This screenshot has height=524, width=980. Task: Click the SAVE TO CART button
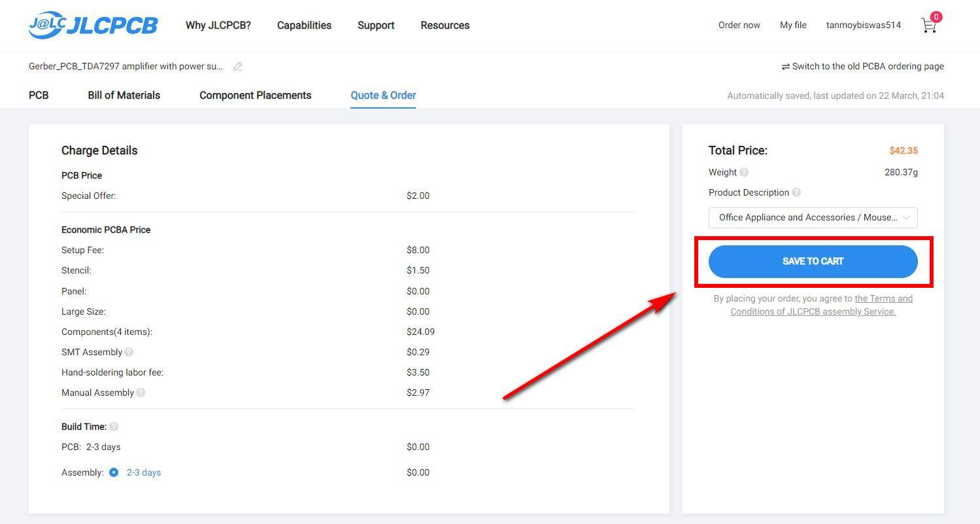pyautogui.click(x=813, y=261)
